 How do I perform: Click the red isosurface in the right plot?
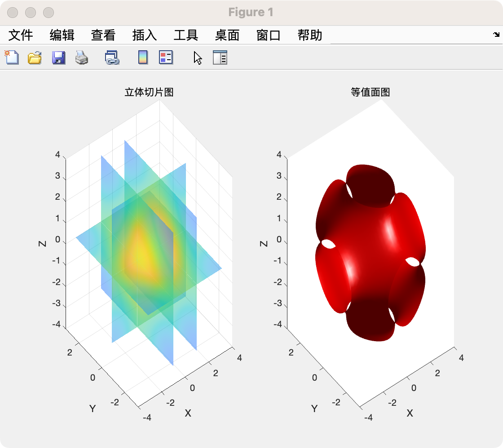click(371, 253)
